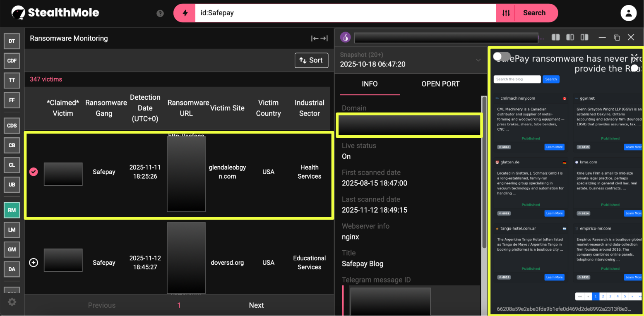The width and height of the screenshot is (644, 316).
Task: Collapse the screenshot preview with corner arrows
Action: (x=634, y=57)
